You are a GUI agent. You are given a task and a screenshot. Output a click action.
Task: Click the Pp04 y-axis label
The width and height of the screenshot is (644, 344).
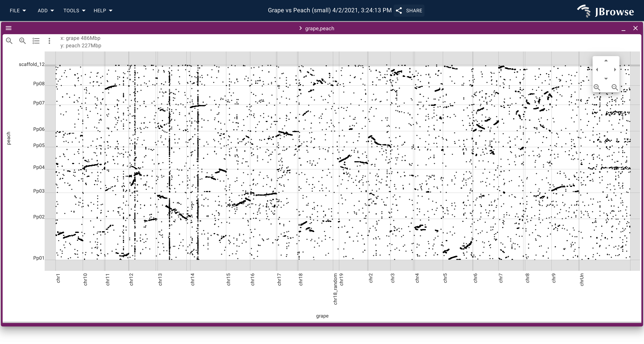(x=39, y=167)
